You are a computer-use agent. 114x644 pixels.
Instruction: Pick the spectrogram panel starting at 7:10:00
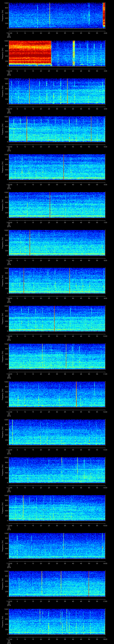click(x=57, y=356)
